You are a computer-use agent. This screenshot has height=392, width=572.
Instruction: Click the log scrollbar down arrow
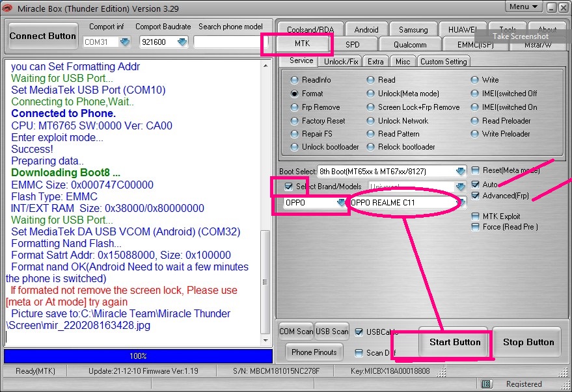click(x=266, y=340)
